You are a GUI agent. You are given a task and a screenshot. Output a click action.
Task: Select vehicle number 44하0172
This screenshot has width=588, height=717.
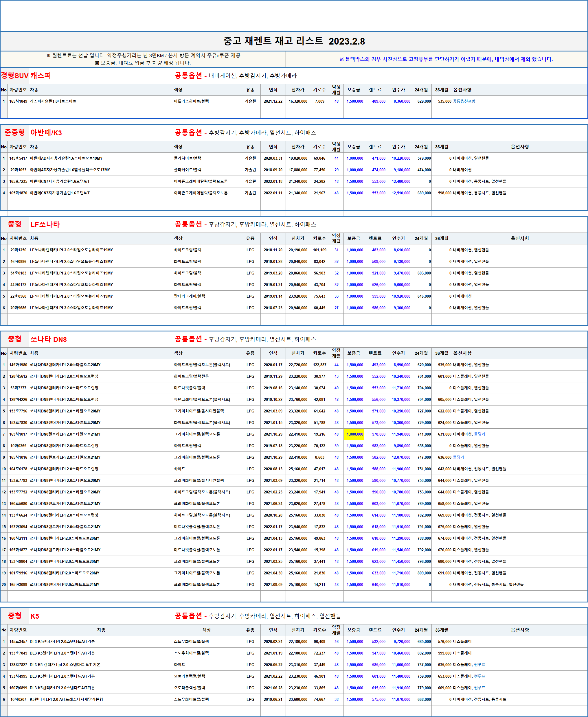[x=18, y=285]
